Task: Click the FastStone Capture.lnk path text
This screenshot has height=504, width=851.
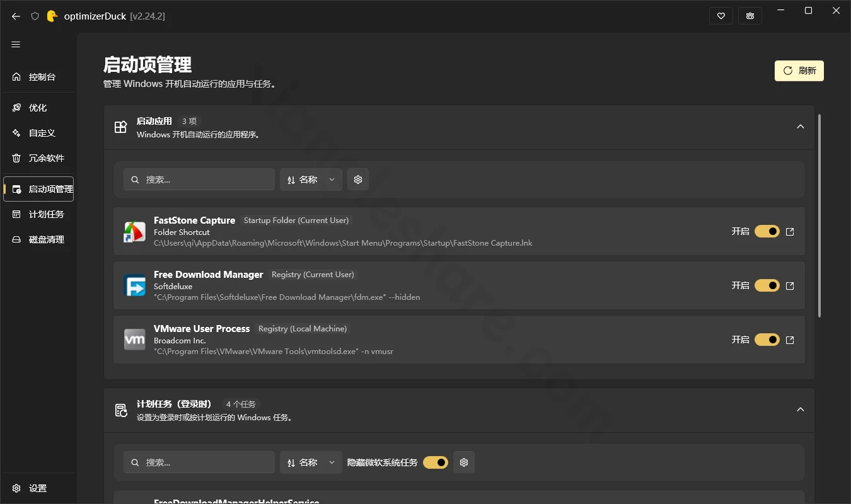Action: 343,243
